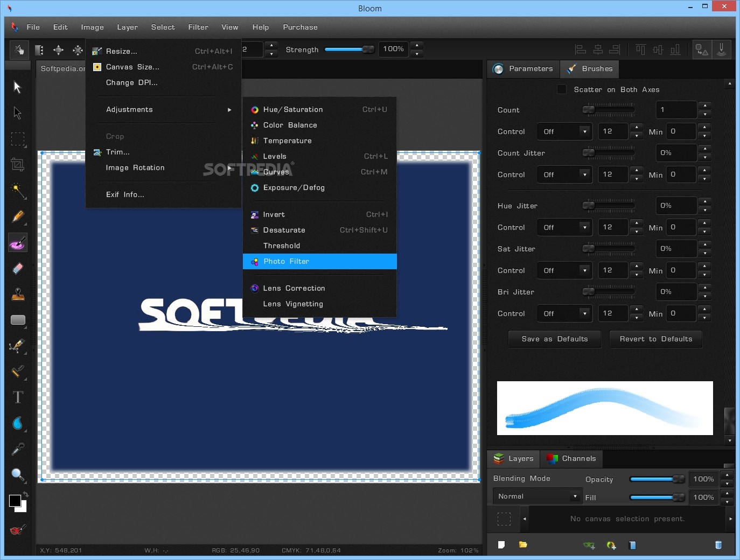This screenshot has height=560, width=740.
Task: Select the Magic Wand tool
Action: click(18, 191)
